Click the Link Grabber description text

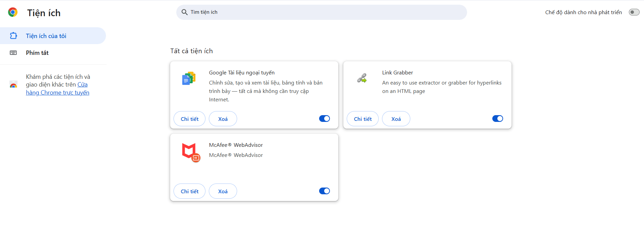[x=442, y=87]
